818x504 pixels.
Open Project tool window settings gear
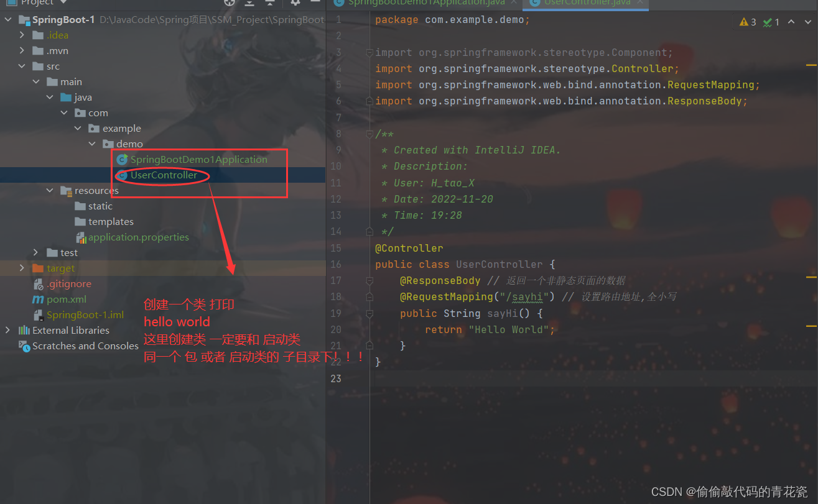pyautogui.click(x=295, y=2)
